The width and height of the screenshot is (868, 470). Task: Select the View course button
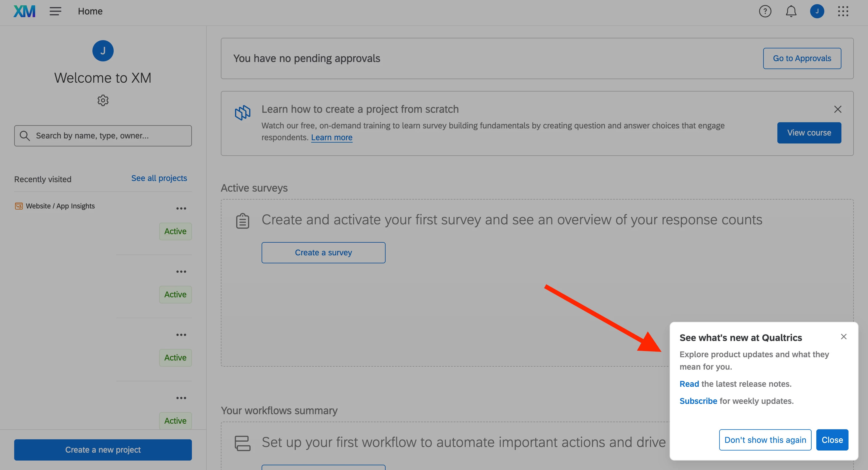809,133
